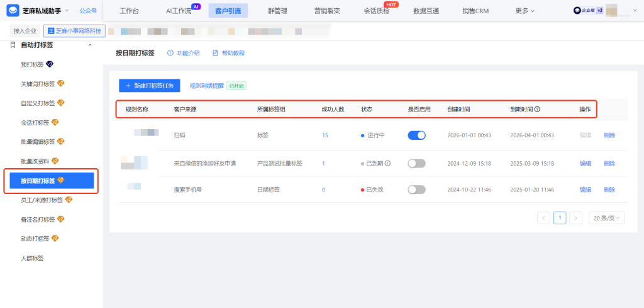This screenshot has height=308, width=644.
Task: Click the 新建打标签任务 button
Action: (x=150, y=86)
